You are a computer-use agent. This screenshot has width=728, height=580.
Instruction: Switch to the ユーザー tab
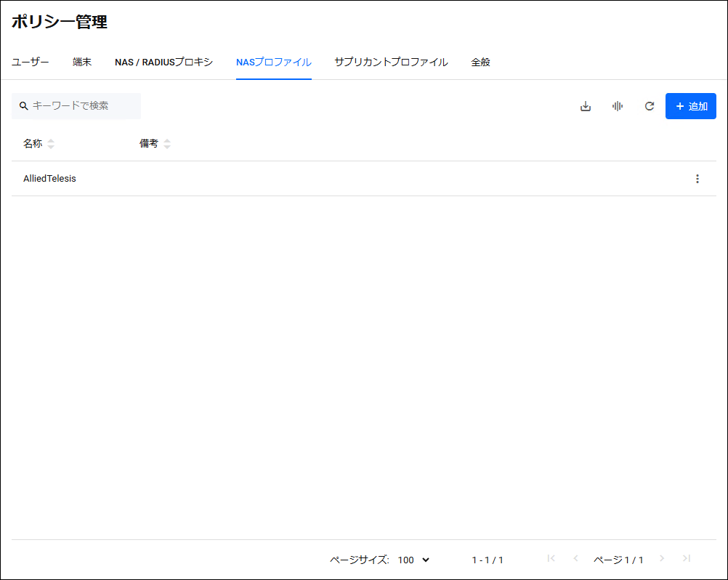coord(31,63)
